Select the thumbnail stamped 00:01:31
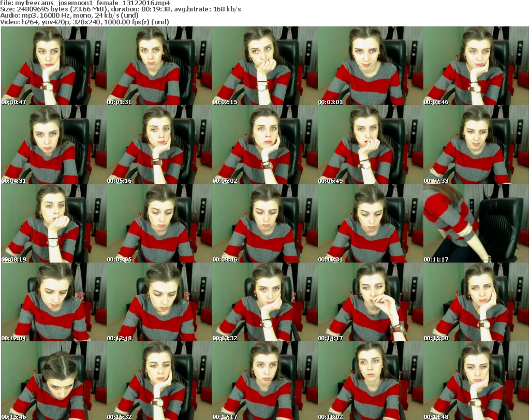This screenshot has width=530, height=420. 159,66
